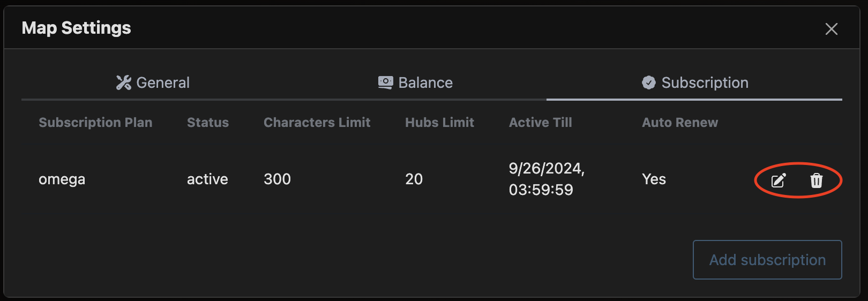Click the money icon beside Balance
The image size is (868, 301).
pos(385,82)
